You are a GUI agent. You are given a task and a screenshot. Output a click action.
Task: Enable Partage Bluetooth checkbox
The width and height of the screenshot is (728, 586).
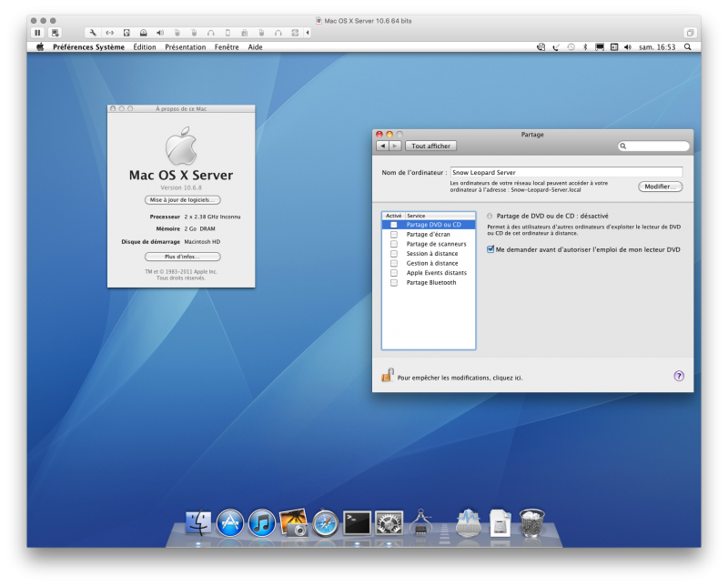(x=394, y=283)
